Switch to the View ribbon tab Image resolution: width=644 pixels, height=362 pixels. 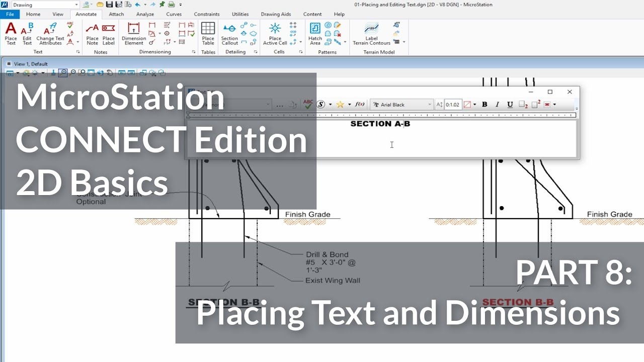58,14
